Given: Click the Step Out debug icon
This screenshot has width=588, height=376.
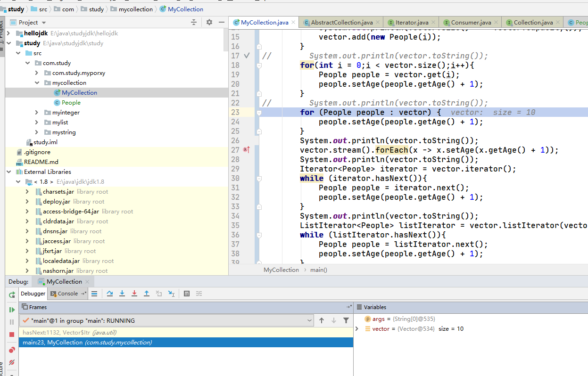Looking at the screenshot, I should [147, 294].
